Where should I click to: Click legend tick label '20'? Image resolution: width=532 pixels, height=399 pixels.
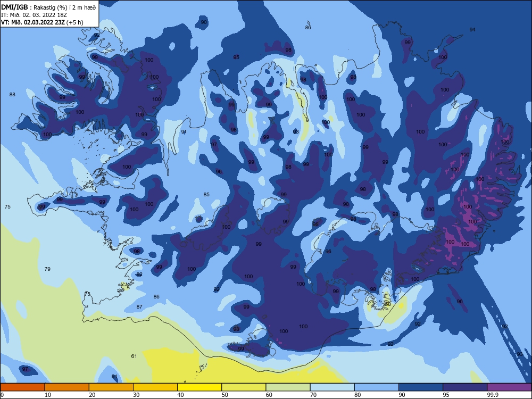(x=92, y=395)
